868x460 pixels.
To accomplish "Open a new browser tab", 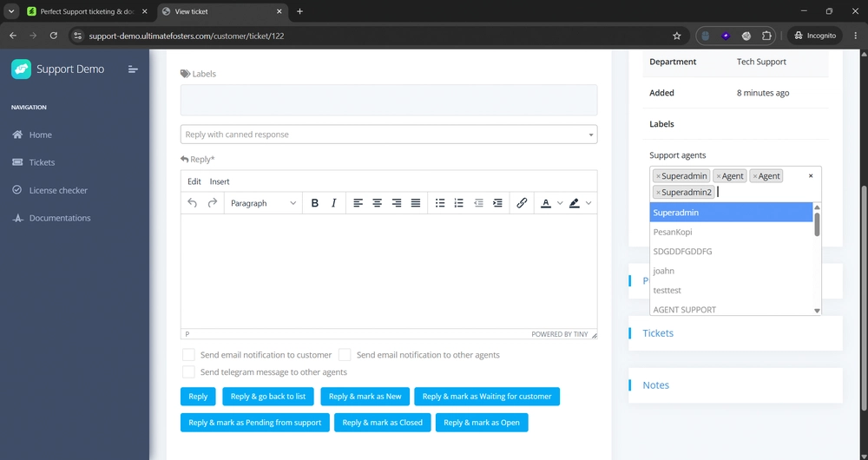I will [299, 11].
